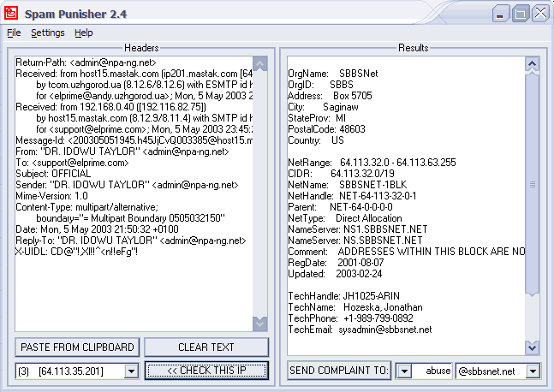Click Results scrollbar down arrow
This screenshot has width=554, height=392.
[x=532, y=347]
